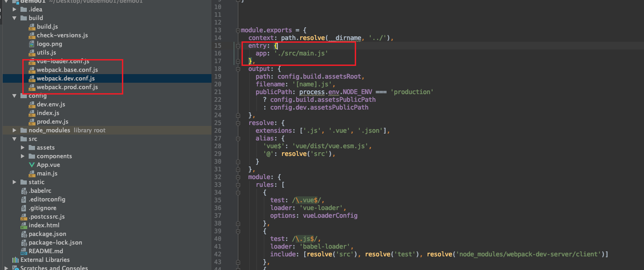Click the logo.png image file icon
644x270 pixels.
point(32,44)
